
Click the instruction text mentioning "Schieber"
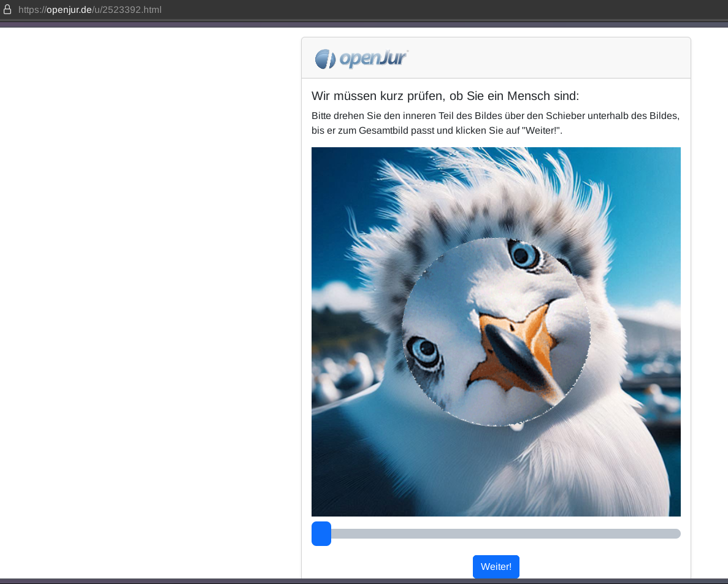[x=495, y=116]
